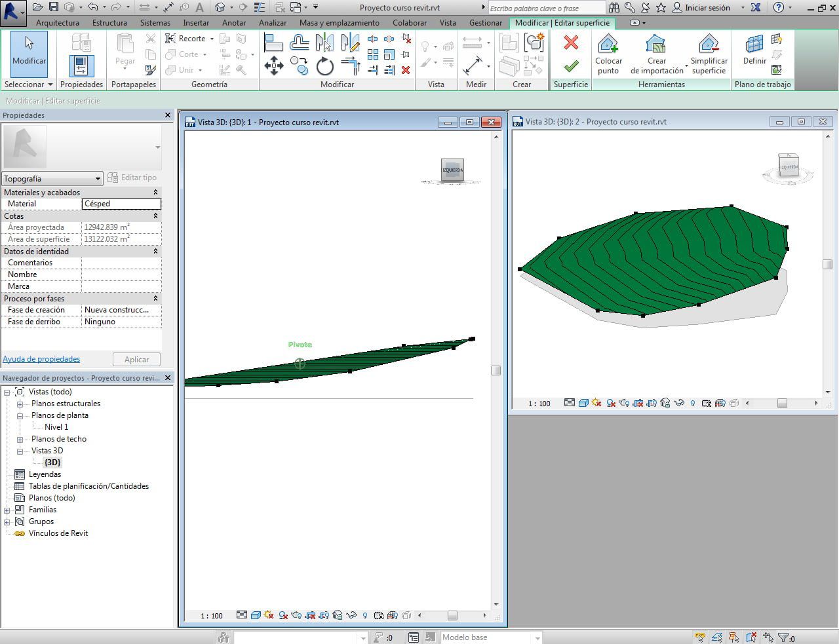Choose Mirror - Draw Axis tool
Viewport: 839px width, 644px height.
[x=350, y=43]
